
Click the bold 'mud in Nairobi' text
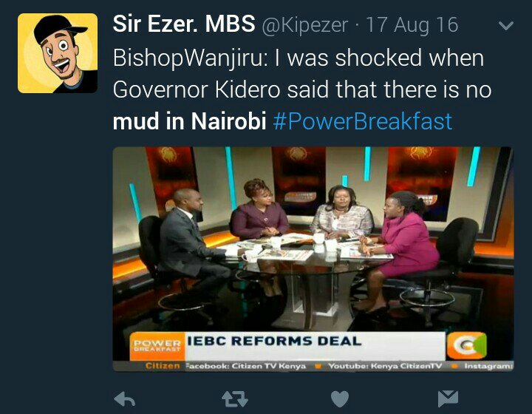[189, 121]
